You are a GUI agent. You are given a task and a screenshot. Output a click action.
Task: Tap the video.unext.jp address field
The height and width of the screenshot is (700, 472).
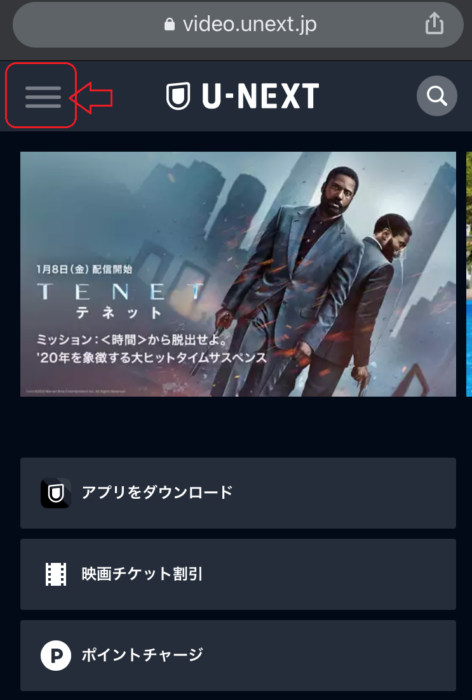pos(238,25)
